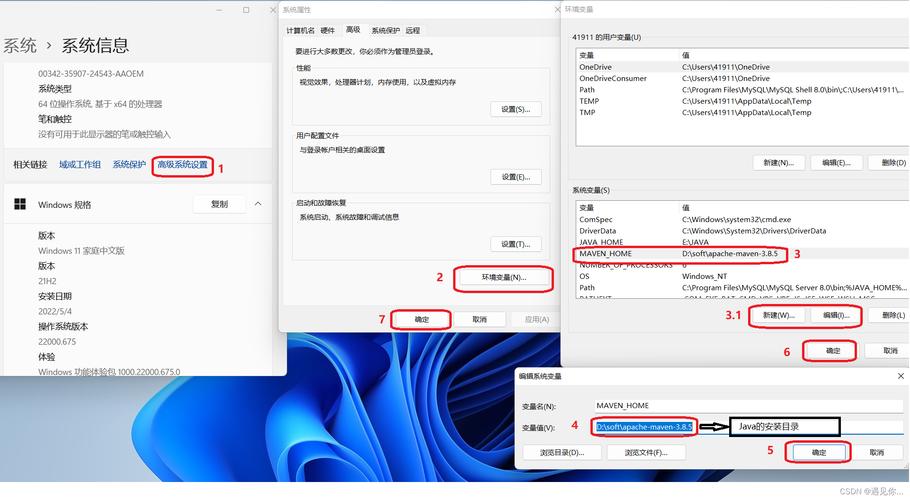Cancel the 系统属性 dialog
The image size is (910, 500).
click(479, 320)
